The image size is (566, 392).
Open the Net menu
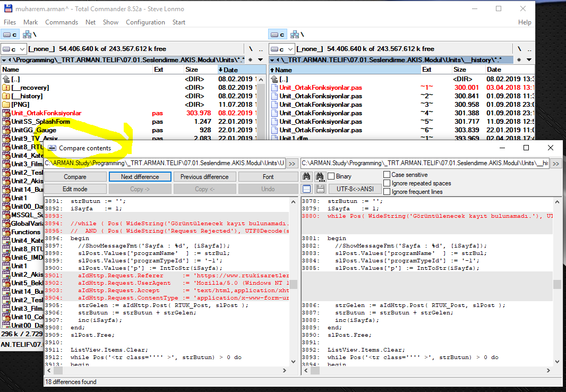91,22
